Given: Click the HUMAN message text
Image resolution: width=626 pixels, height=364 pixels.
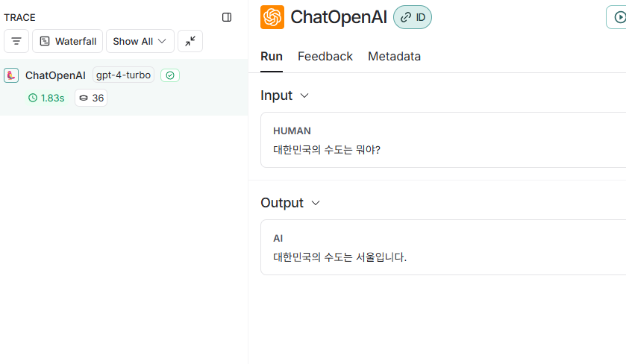Looking at the screenshot, I should [x=327, y=150].
